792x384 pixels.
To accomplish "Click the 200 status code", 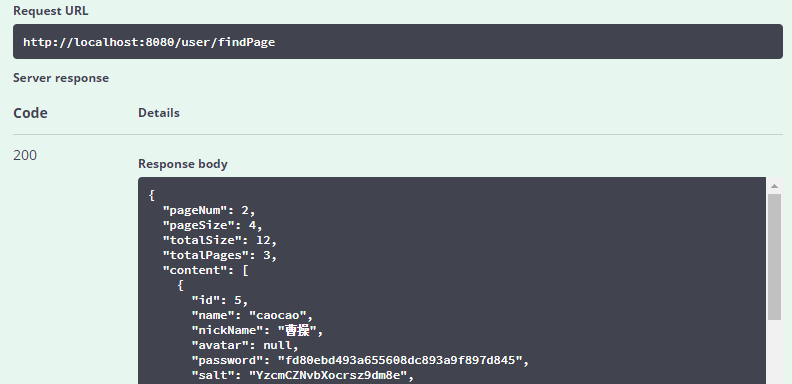I will pos(25,155).
